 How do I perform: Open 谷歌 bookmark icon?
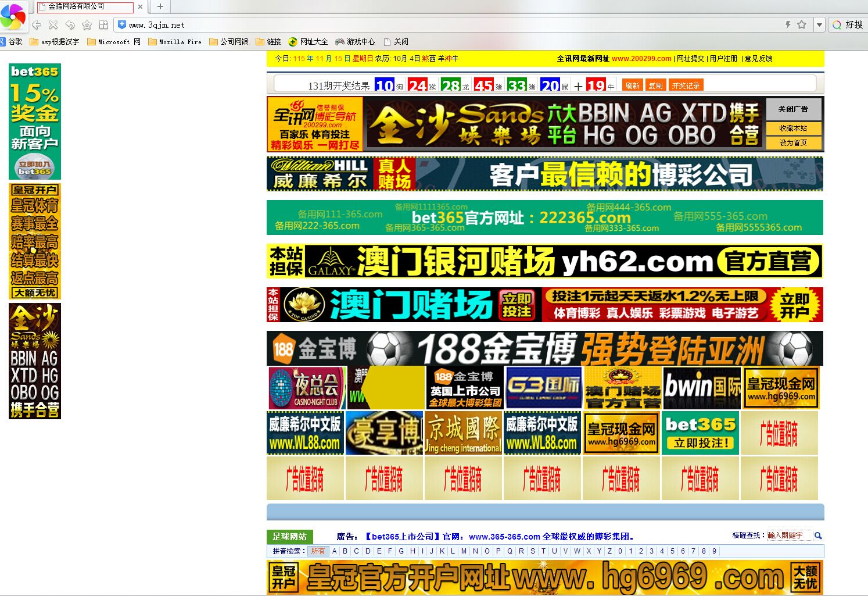pyautogui.click(x=12, y=42)
